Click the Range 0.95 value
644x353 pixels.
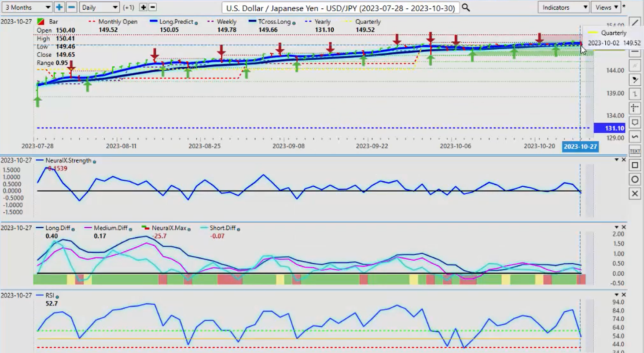62,63
